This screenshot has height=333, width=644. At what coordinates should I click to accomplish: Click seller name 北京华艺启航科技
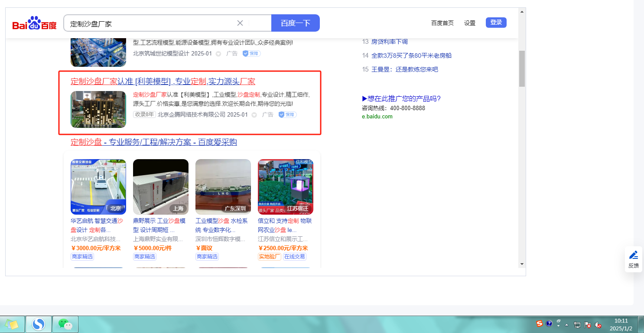point(96,239)
